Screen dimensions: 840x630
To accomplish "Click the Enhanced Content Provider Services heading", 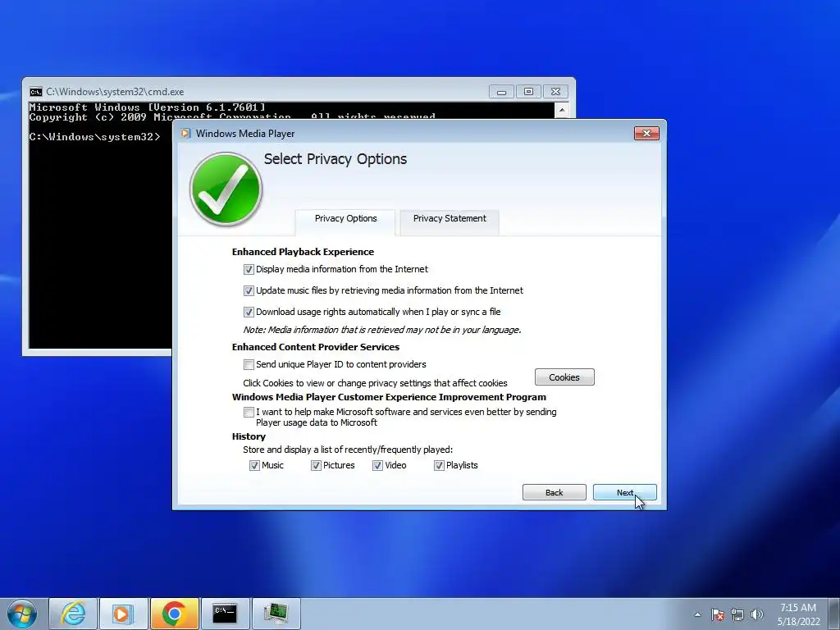I will tap(316, 347).
